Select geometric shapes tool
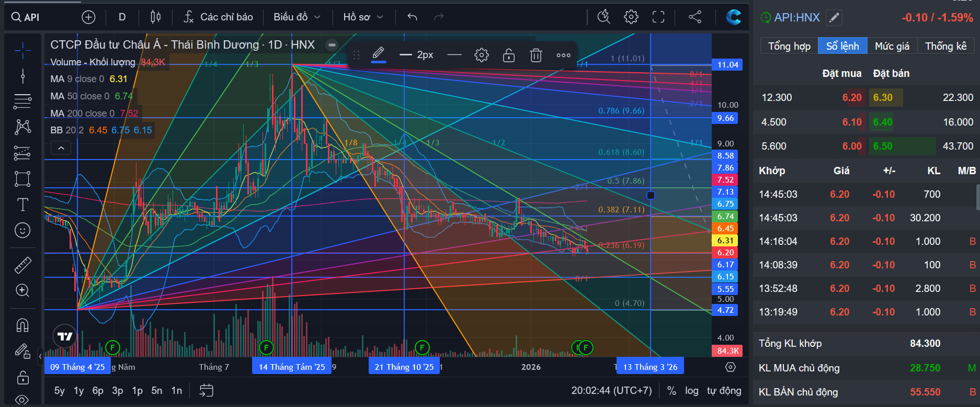The height and width of the screenshot is (407, 980). pyautogui.click(x=22, y=179)
